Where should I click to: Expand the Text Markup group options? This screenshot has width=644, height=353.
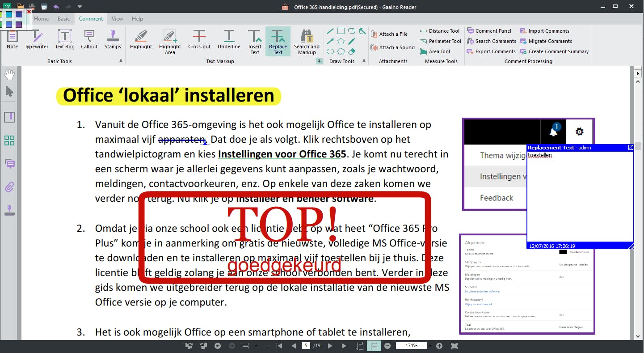tap(319, 61)
